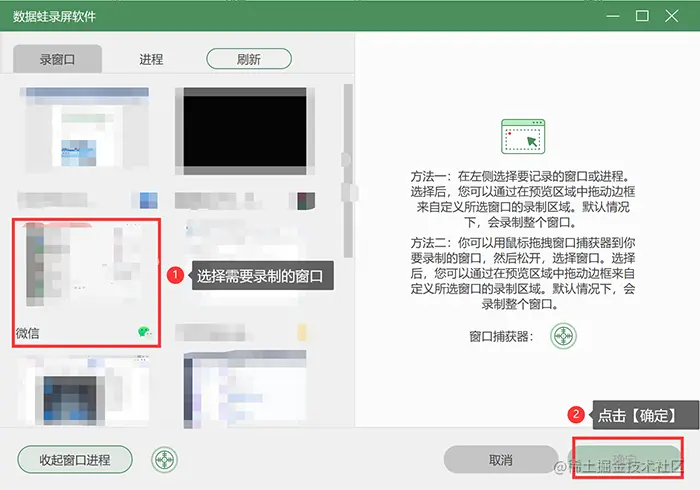Click the crosshair icon next to 窗口捕获器
700x490 pixels.
(x=563, y=336)
